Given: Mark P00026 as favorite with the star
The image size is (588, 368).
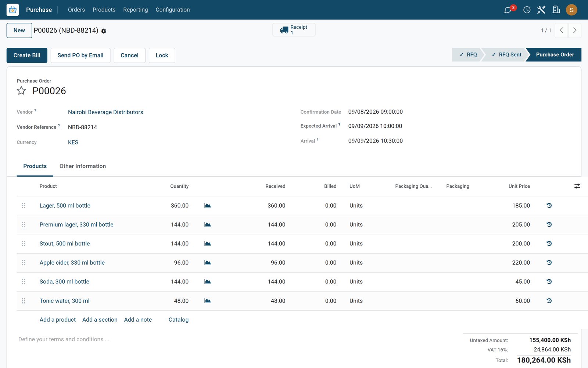Looking at the screenshot, I should pyautogui.click(x=21, y=91).
